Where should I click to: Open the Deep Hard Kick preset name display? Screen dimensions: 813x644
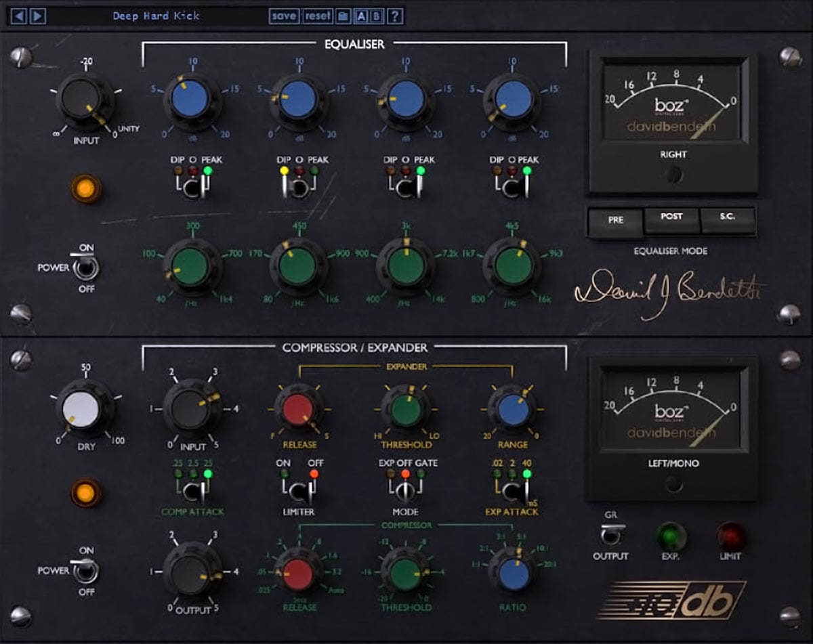coord(157,16)
